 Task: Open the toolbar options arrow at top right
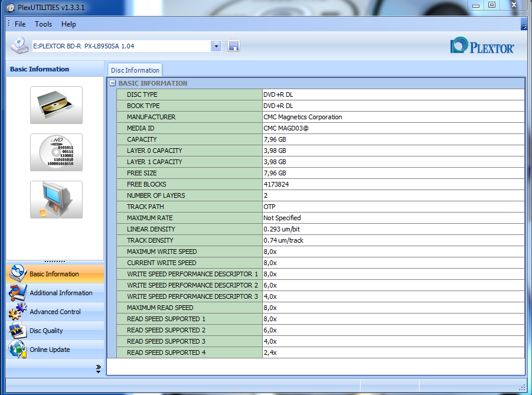point(524,24)
